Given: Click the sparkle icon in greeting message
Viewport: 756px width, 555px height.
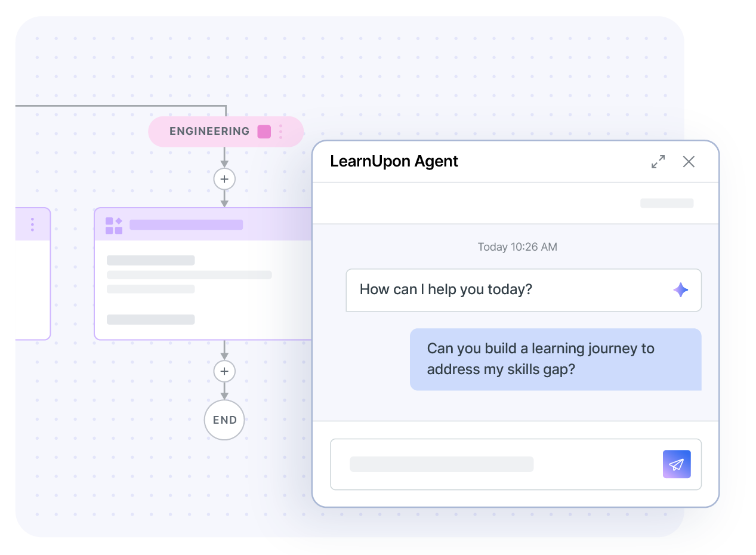Looking at the screenshot, I should click(x=680, y=290).
